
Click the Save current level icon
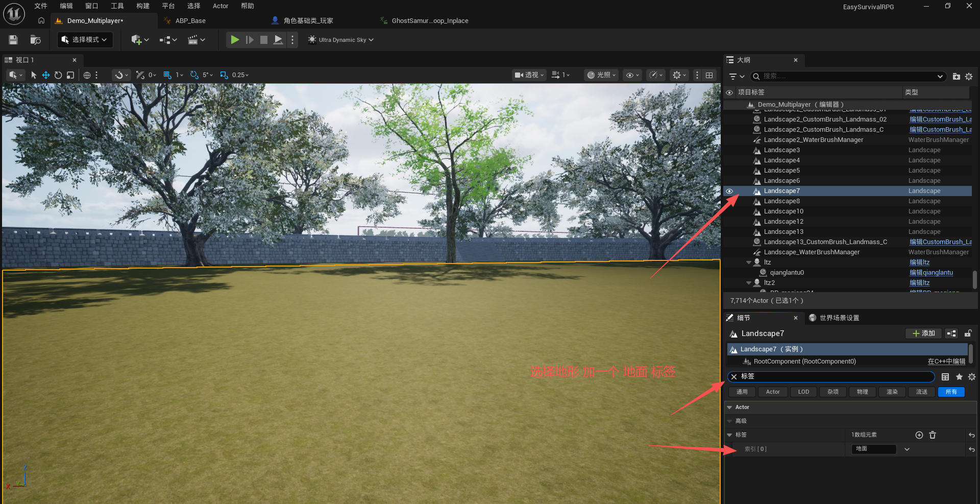tap(13, 40)
